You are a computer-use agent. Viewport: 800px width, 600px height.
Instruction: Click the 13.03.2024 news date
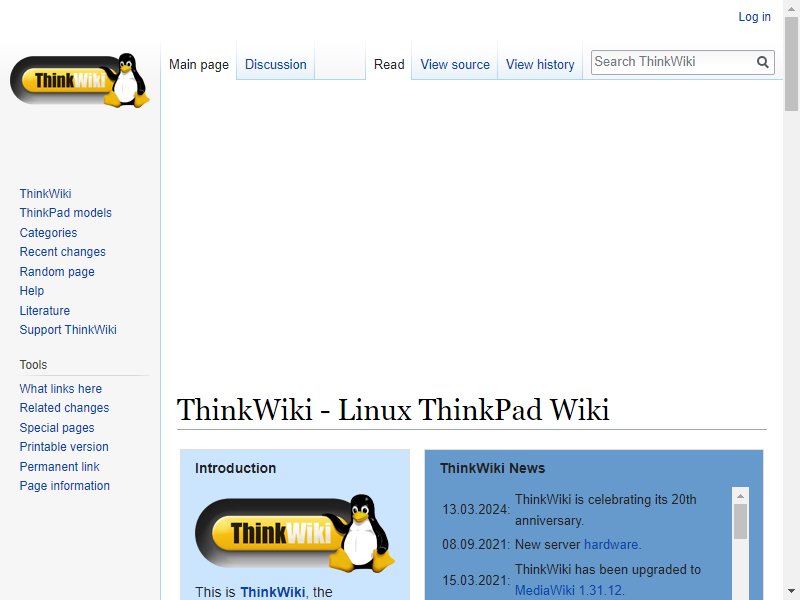476,509
